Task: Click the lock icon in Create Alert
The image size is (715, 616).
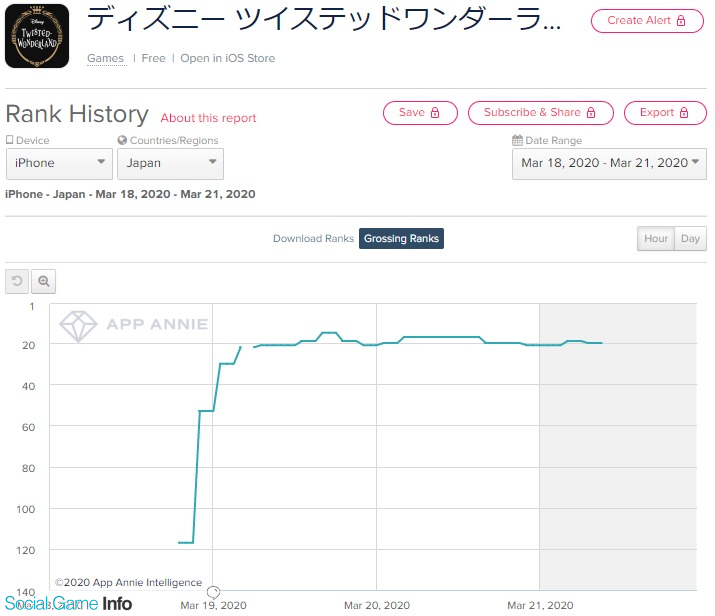Action: pyautogui.click(x=681, y=21)
